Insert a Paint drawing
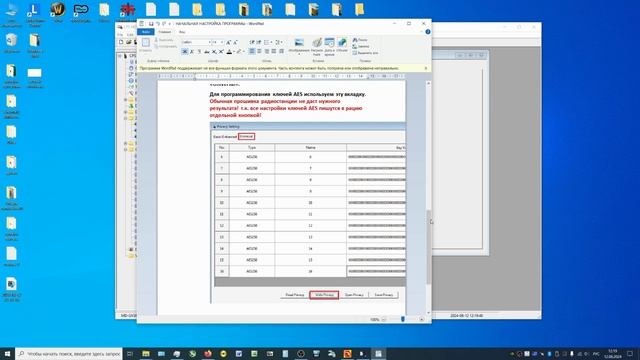The image size is (640, 360). [317, 47]
